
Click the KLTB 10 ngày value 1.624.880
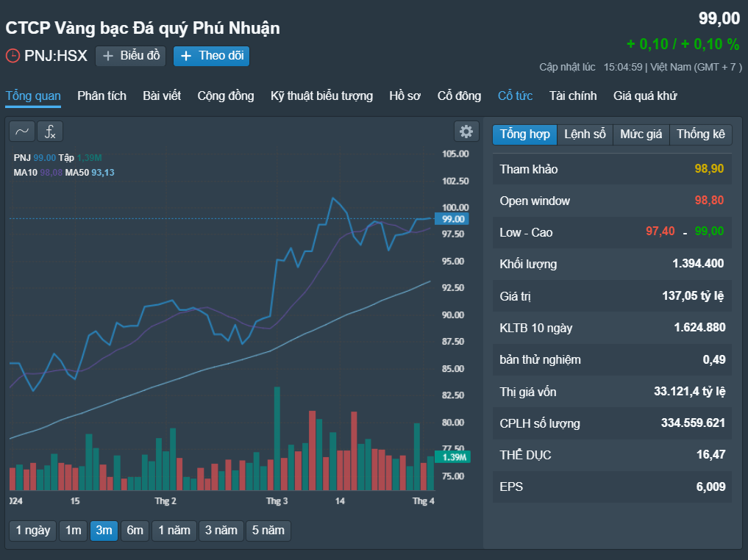click(699, 328)
